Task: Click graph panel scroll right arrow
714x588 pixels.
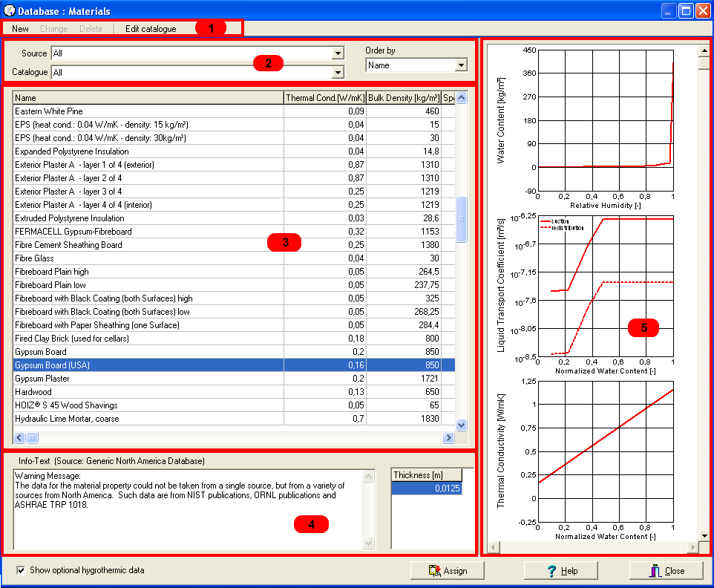Action: click(692, 547)
